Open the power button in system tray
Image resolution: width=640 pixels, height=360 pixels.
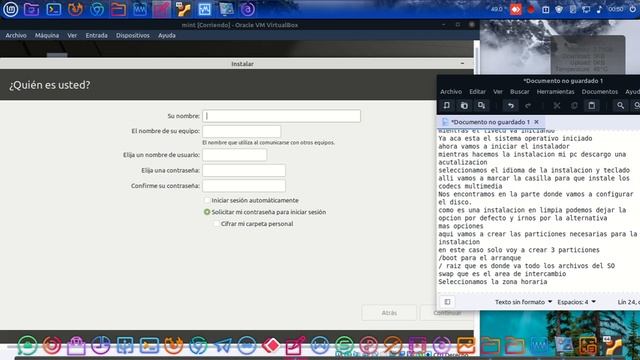point(632,9)
